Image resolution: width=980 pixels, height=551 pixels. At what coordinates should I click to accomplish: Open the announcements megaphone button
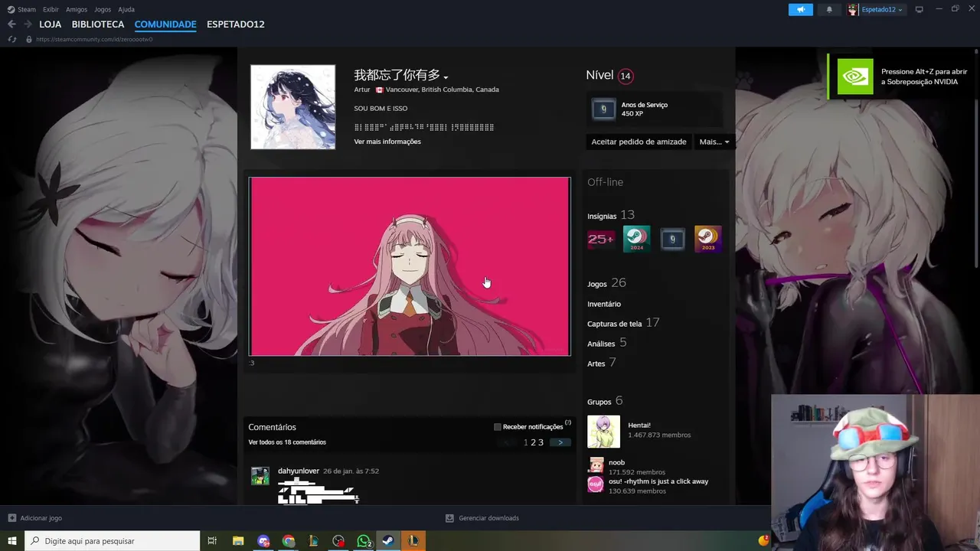[x=801, y=9]
